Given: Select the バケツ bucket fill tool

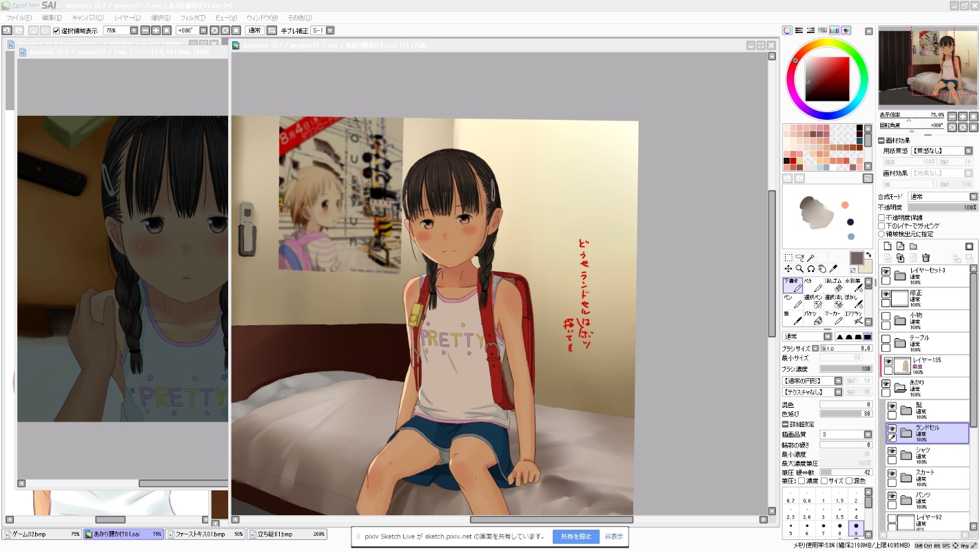Looking at the screenshot, I should coord(813,318).
